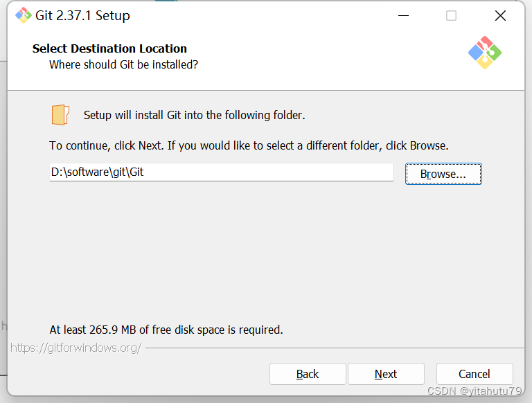532x403 pixels.
Task: Go to the Back page
Action: (x=308, y=374)
